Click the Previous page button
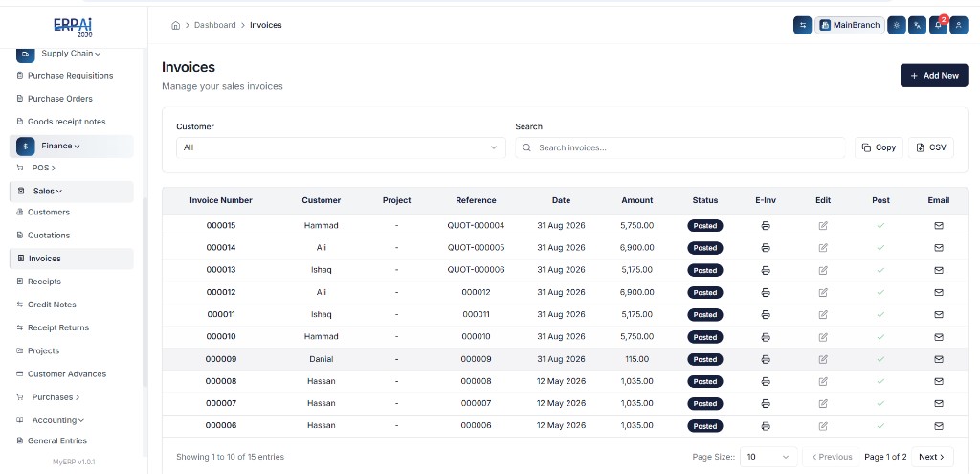 832,457
